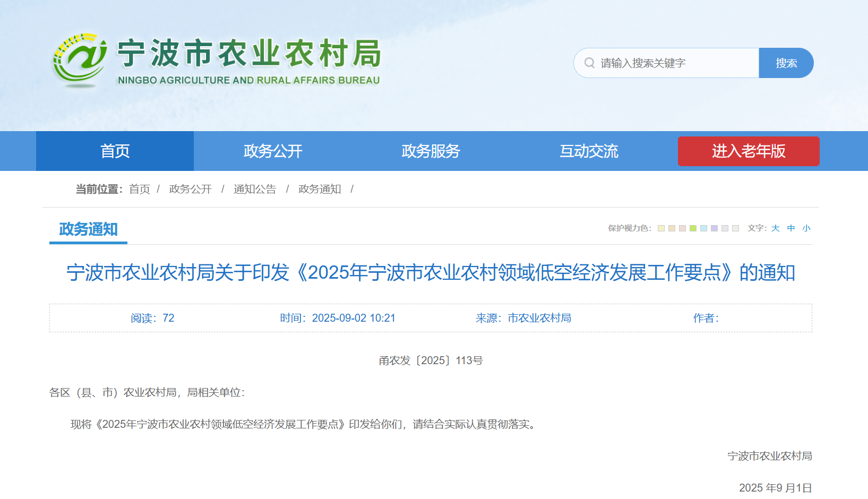
Task: Click 首页 in the breadcrumb trail
Action: click(x=139, y=189)
